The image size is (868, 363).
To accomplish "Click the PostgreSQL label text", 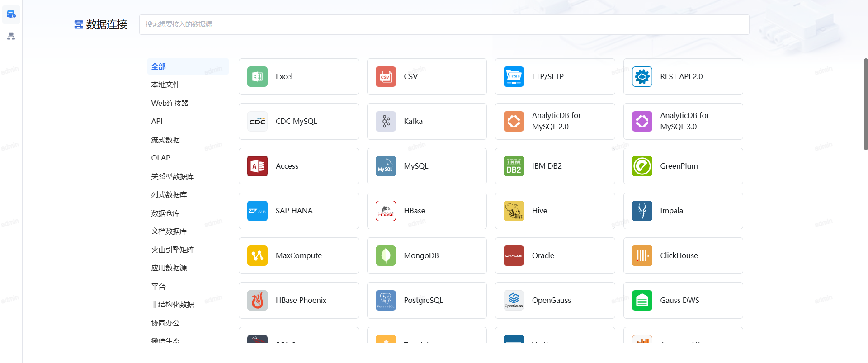I will pyautogui.click(x=424, y=300).
